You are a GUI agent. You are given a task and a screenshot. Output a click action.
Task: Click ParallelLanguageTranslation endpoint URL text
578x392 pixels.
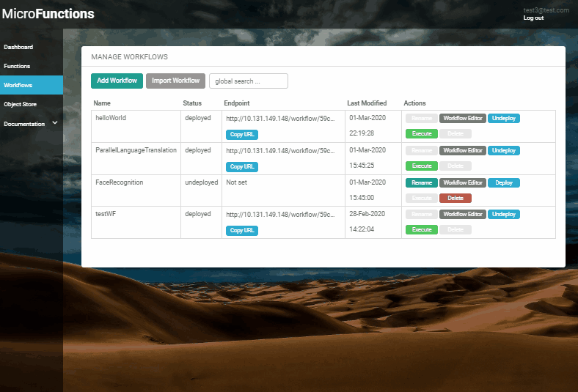coord(280,150)
